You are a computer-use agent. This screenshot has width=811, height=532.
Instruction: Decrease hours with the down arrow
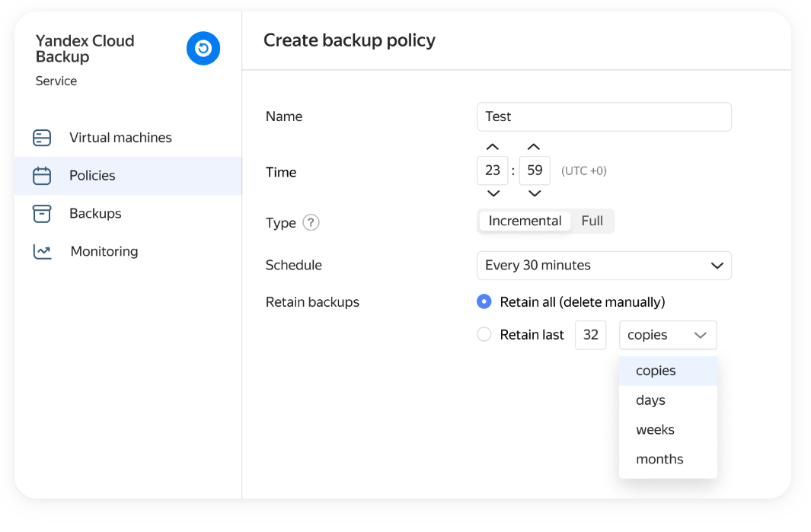pos(493,193)
